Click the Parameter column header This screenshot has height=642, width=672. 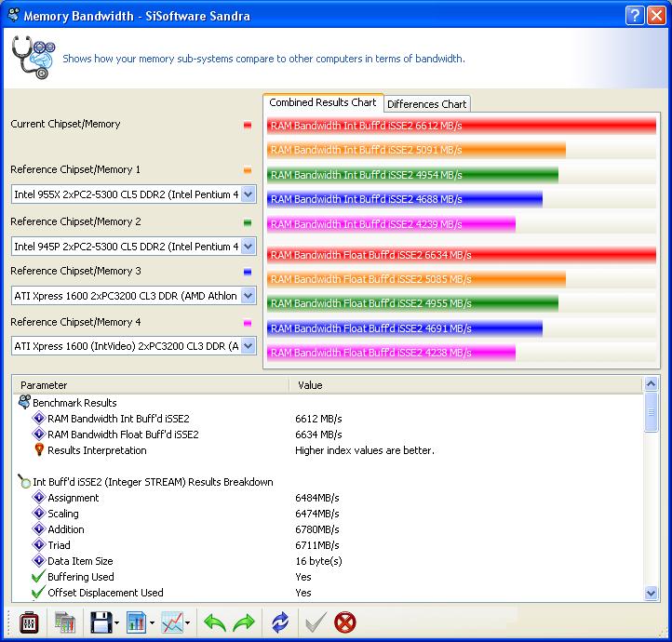tap(151, 385)
